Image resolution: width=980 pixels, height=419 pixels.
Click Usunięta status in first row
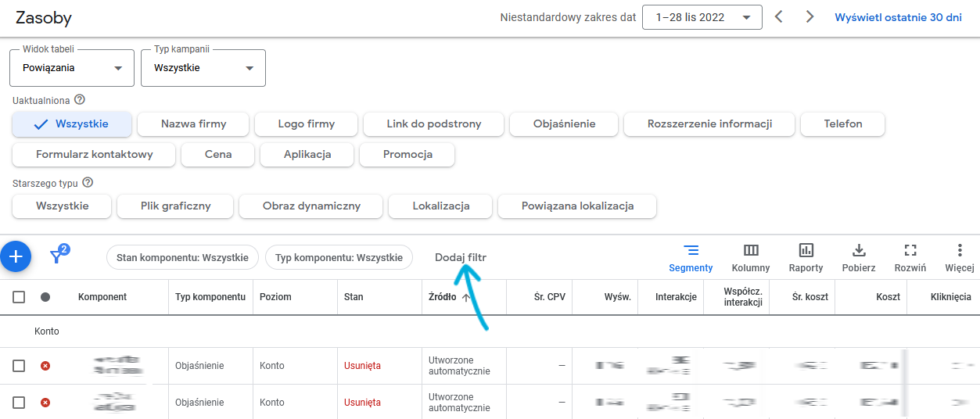[x=363, y=366]
